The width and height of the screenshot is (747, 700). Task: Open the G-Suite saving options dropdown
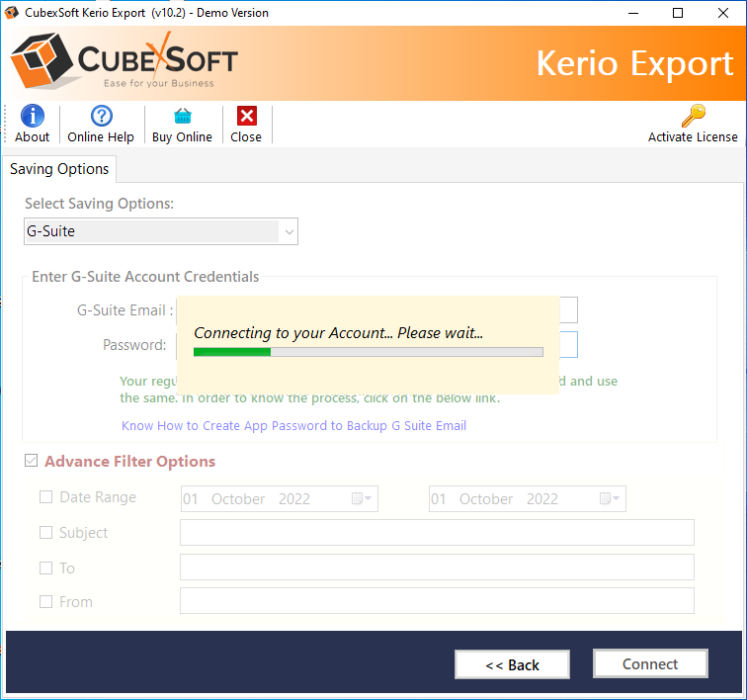[161, 231]
